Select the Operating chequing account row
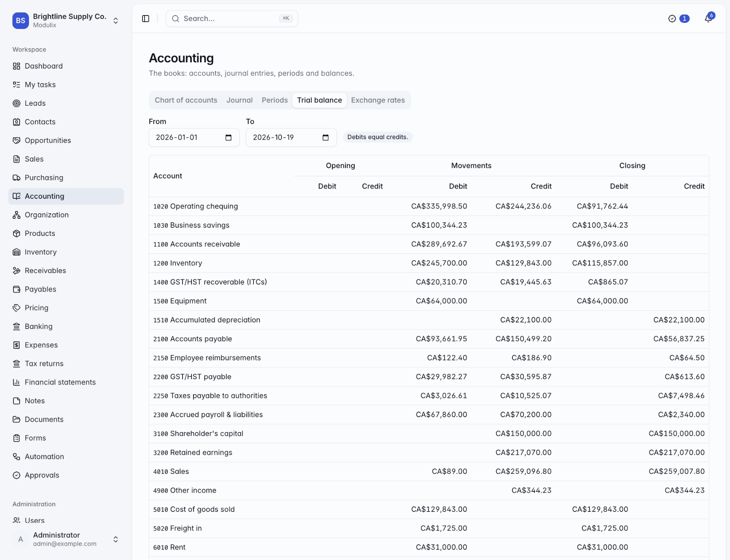 [x=429, y=207]
